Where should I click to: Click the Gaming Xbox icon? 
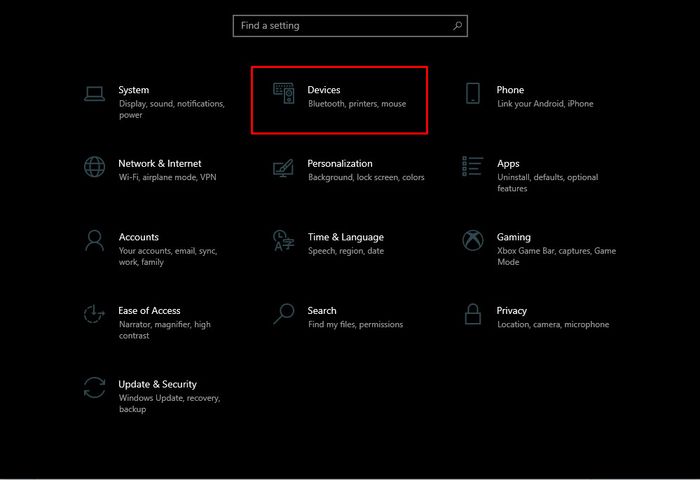tap(473, 240)
